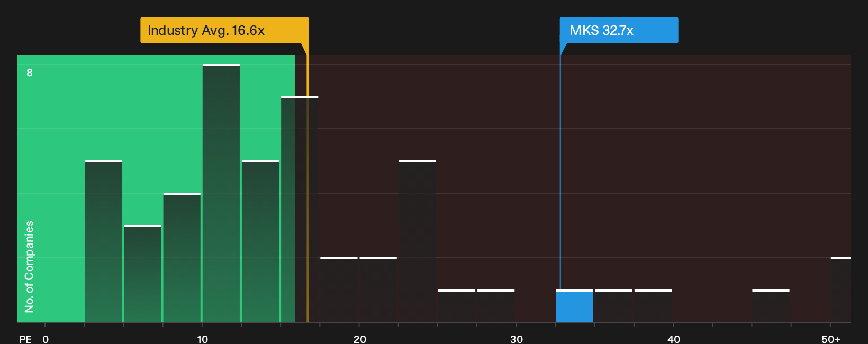Click the 50+ axis tick label

(831, 339)
